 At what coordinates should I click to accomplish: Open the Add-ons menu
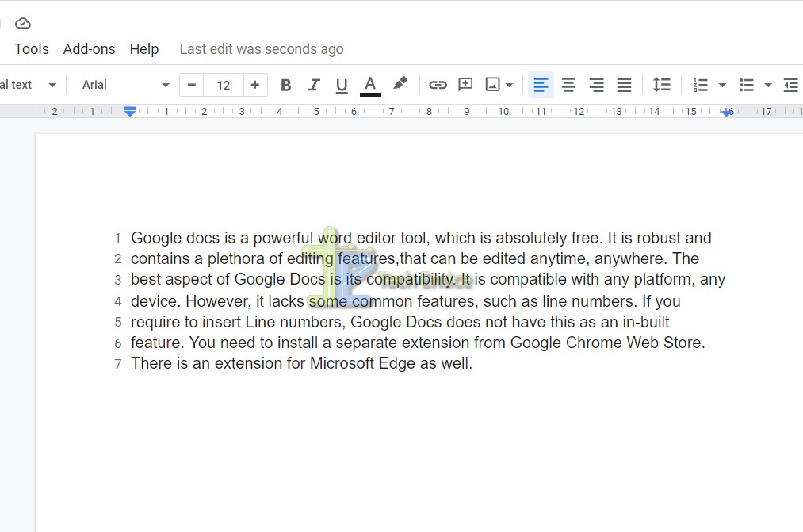pyautogui.click(x=89, y=49)
